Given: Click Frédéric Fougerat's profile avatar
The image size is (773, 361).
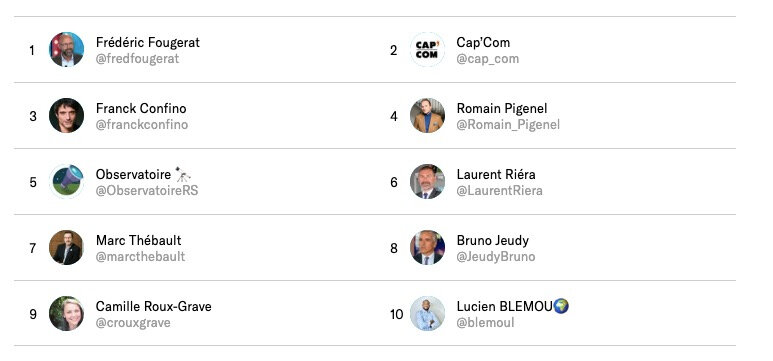Looking at the screenshot, I should tap(67, 49).
